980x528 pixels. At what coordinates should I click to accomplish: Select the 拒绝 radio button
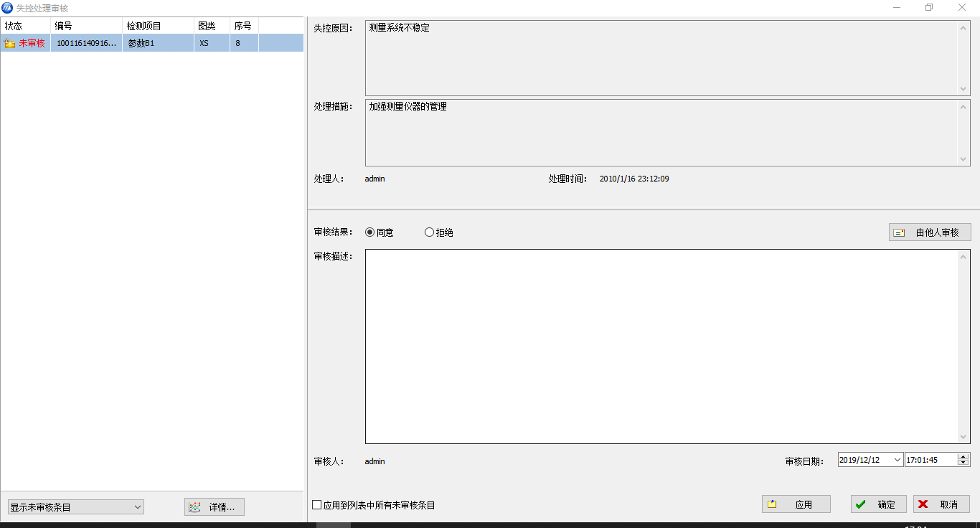(x=430, y=232)
